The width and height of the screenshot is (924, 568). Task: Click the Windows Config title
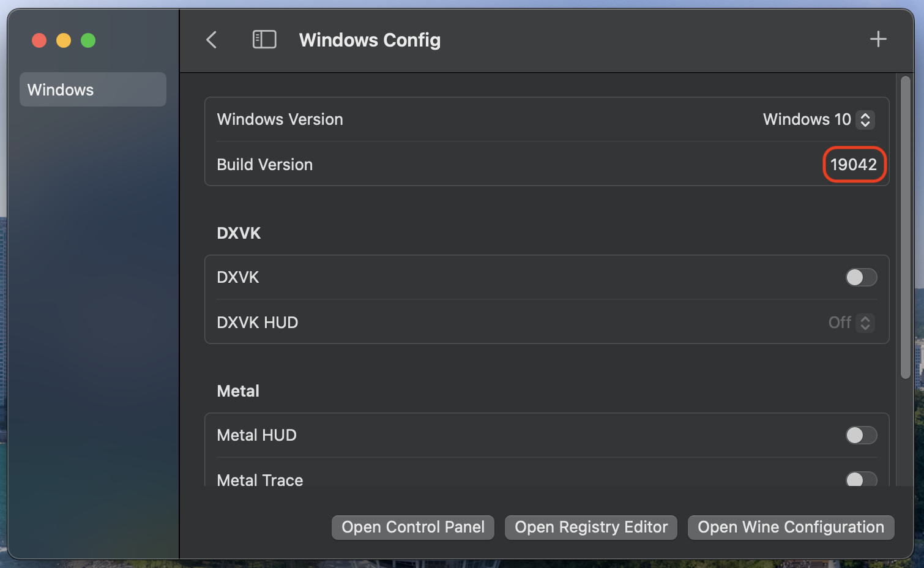370,40
